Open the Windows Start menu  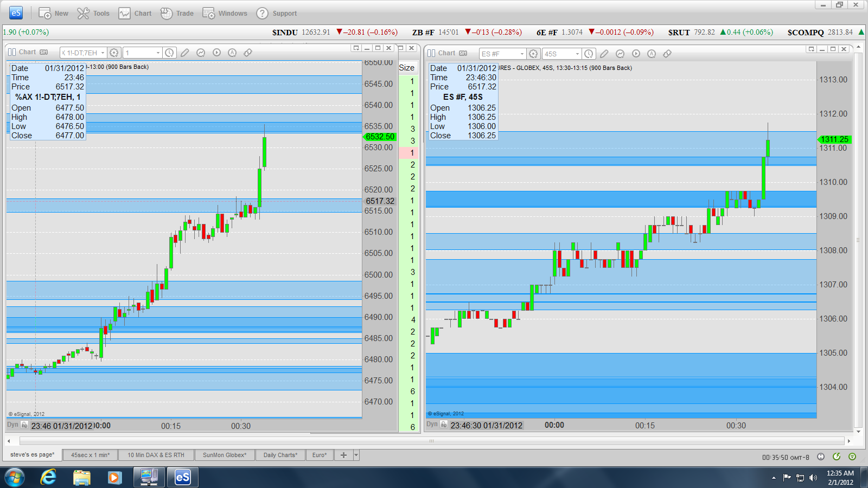point(15,478)
